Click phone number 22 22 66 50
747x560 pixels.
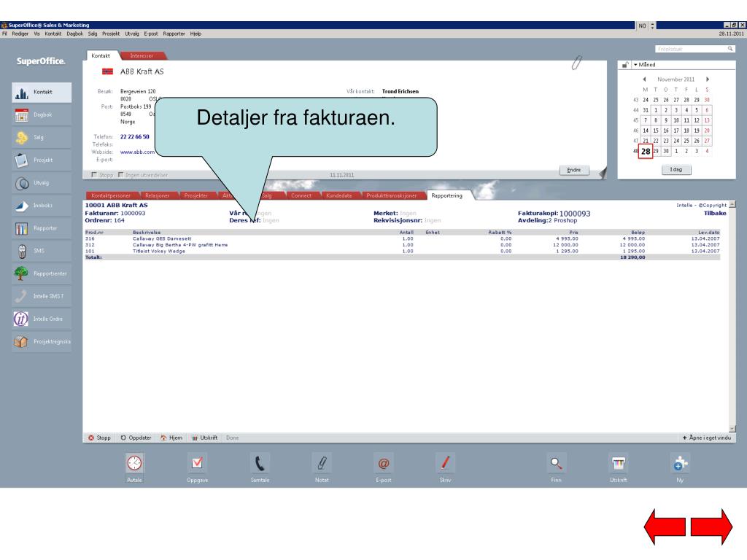[135, 136]
